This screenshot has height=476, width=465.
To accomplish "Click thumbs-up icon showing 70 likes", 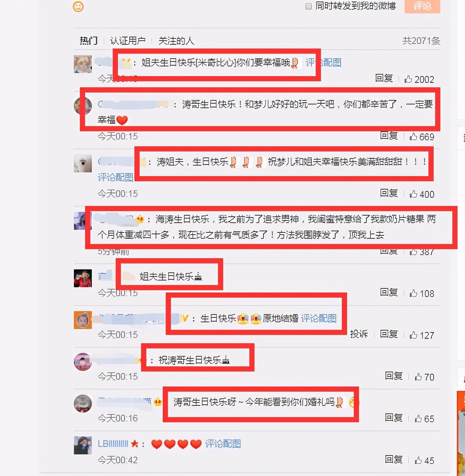I will (418, 377).
